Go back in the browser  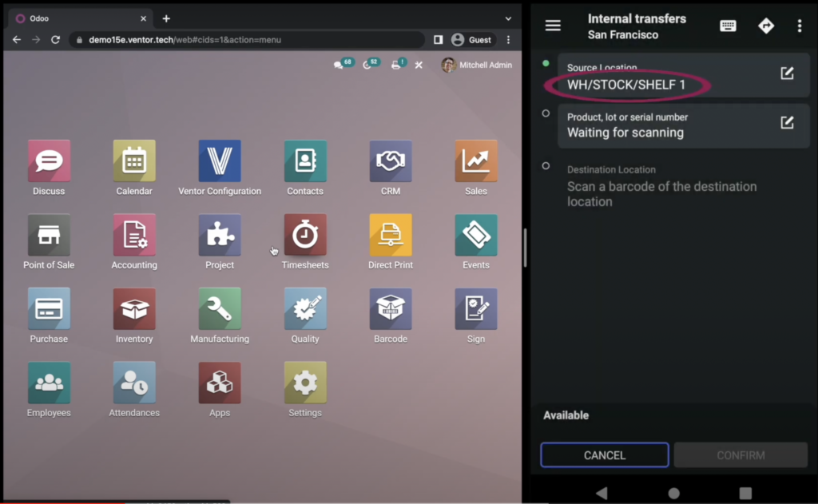pos(17,40)
